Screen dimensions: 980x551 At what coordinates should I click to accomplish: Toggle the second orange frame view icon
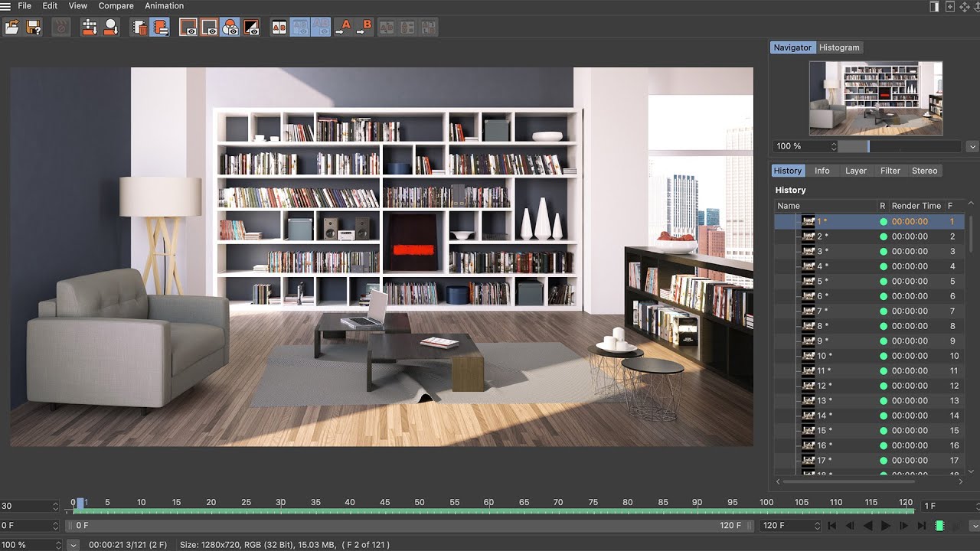[x=209, y=27]
